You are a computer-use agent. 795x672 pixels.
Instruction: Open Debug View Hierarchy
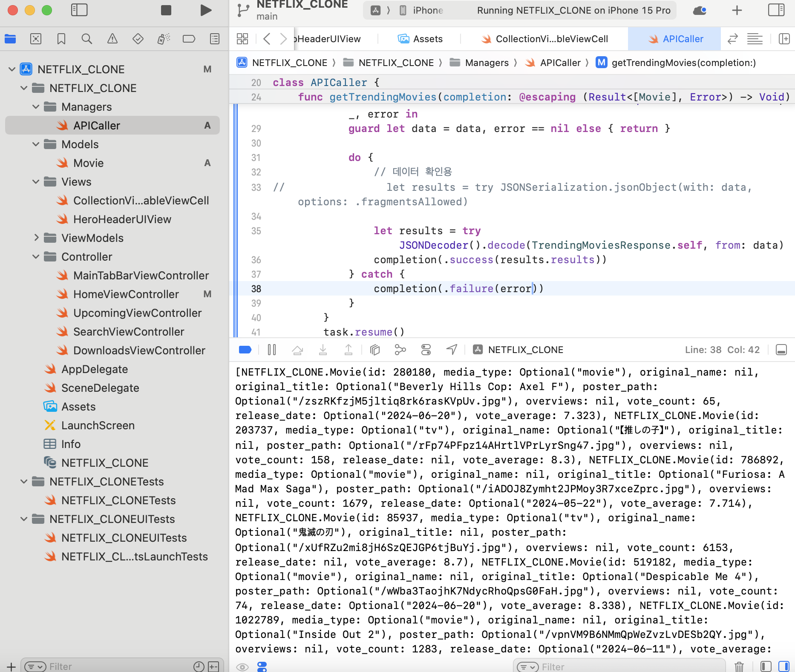coord(375,350)
